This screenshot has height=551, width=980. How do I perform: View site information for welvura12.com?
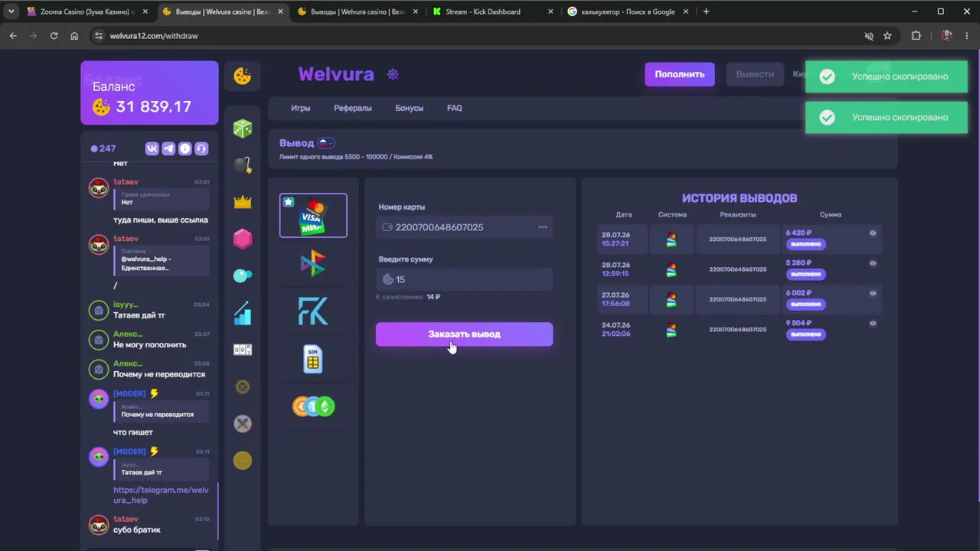tap(98, 36)
